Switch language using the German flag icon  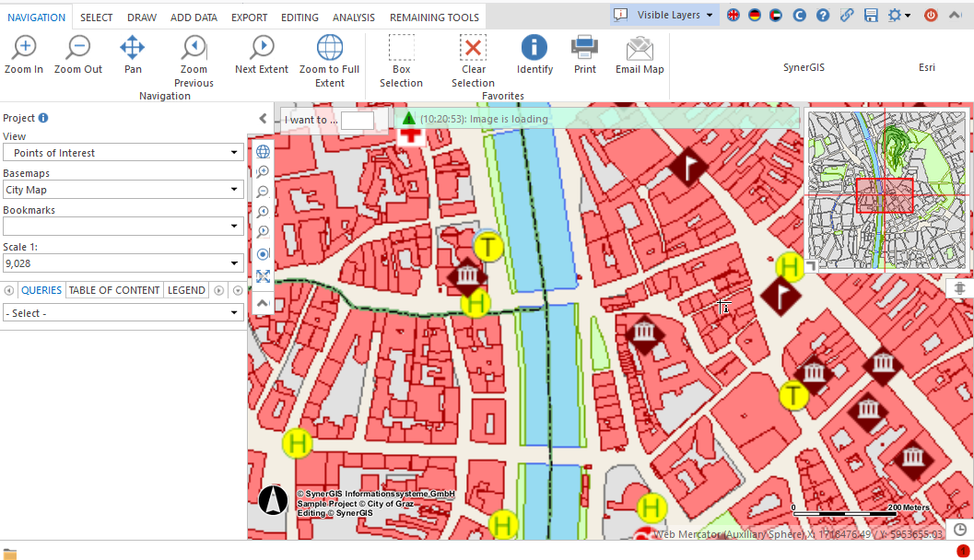coord(754,16)
